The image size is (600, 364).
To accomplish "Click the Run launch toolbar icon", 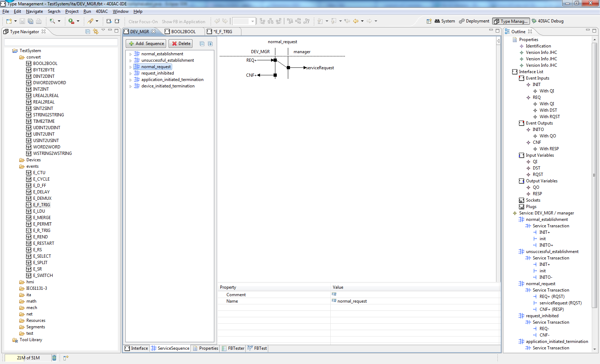I will 71,21.
